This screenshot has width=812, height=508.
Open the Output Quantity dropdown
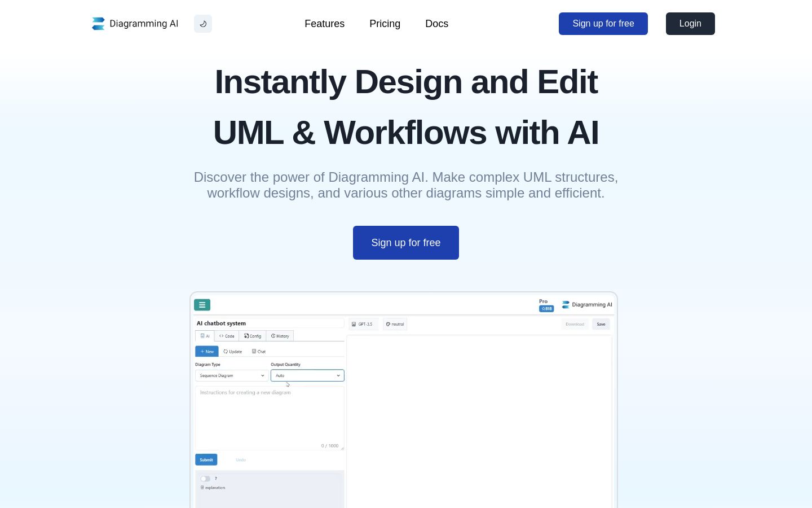307,375
